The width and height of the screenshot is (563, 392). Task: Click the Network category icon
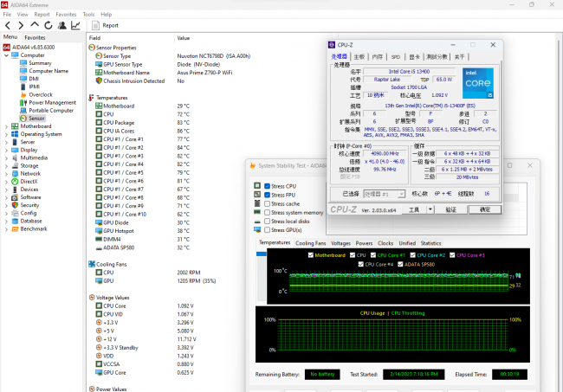[15, 174]
